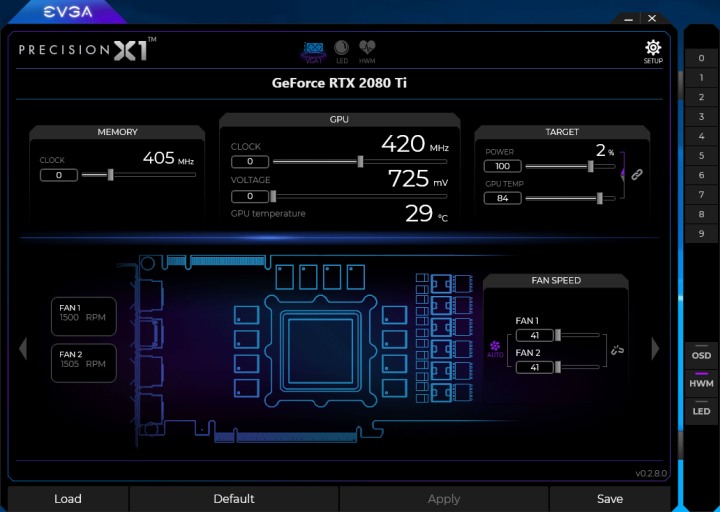Click the Default button

[234, 499]
